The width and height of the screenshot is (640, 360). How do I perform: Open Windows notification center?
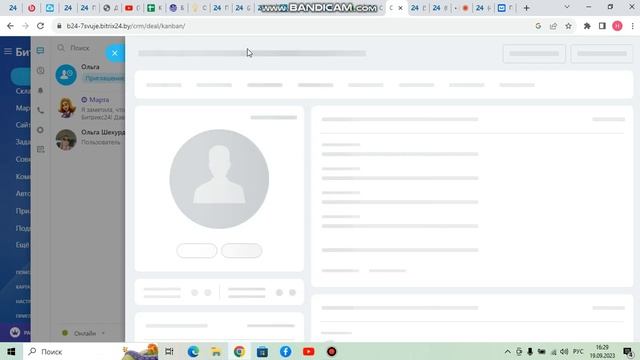tap(628, 351)
